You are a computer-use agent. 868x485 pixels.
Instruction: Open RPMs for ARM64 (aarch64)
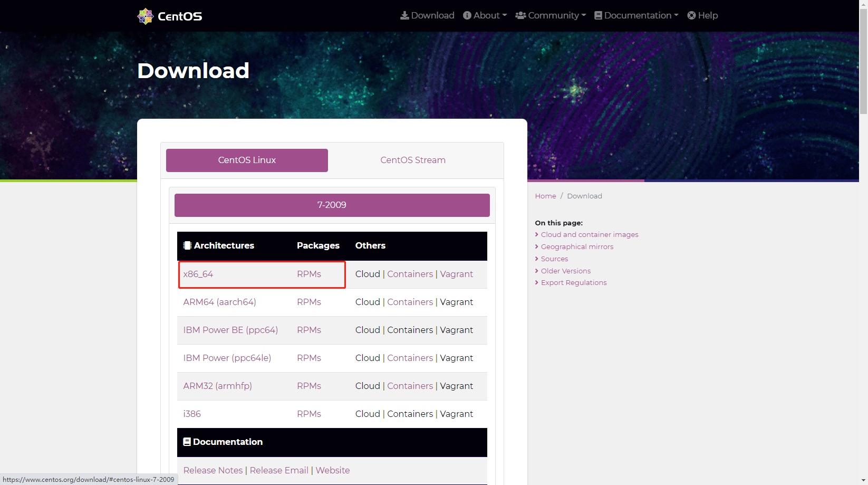[x=309, y=302]
